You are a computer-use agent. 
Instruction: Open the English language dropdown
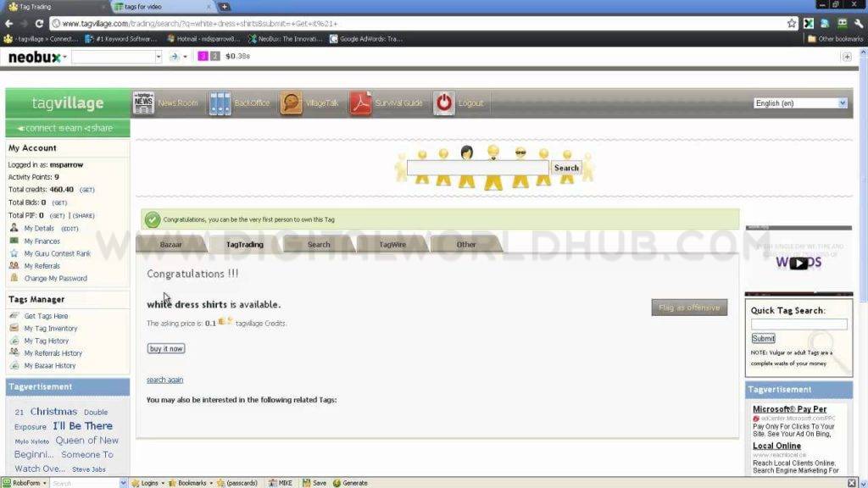pos(800,103)
